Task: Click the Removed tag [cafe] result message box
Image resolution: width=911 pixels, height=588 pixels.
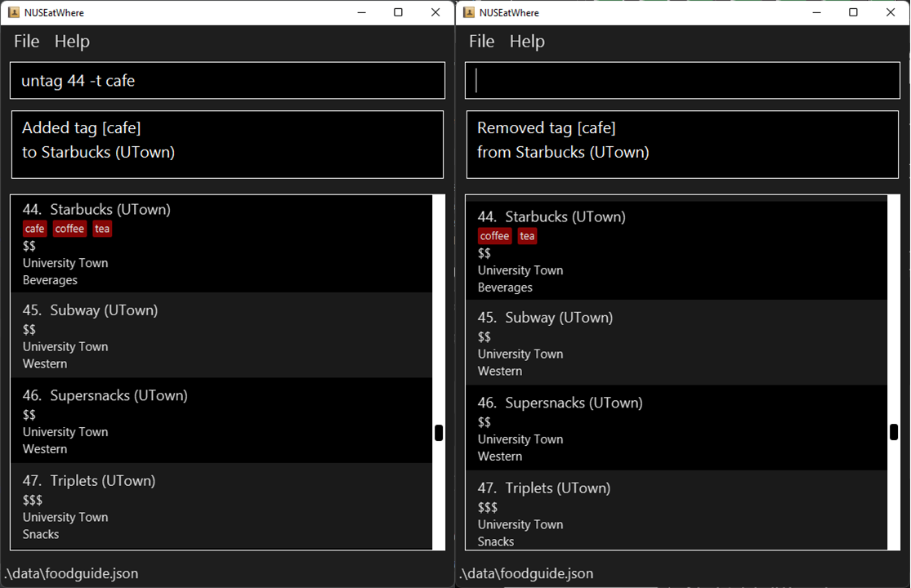Action: point(683,145)
